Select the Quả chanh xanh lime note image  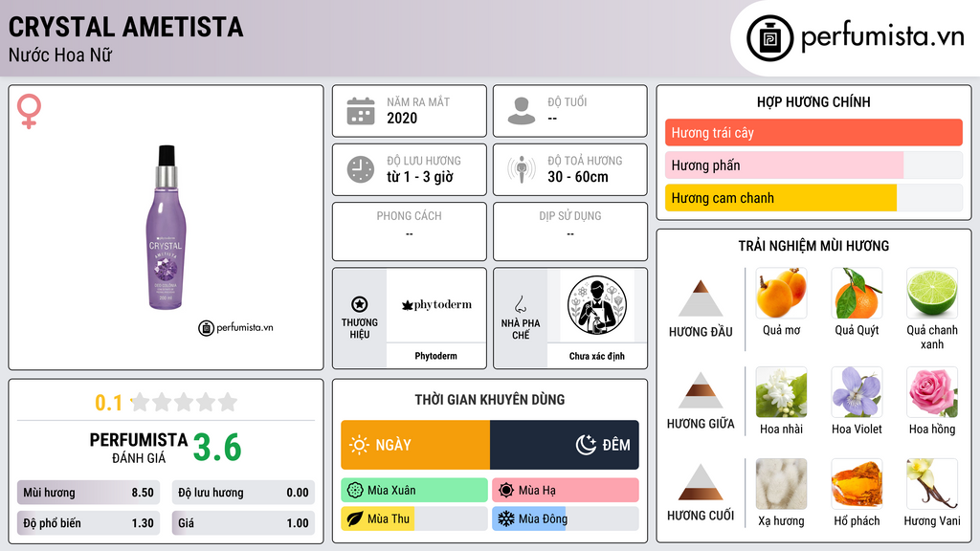click(932, 293)
